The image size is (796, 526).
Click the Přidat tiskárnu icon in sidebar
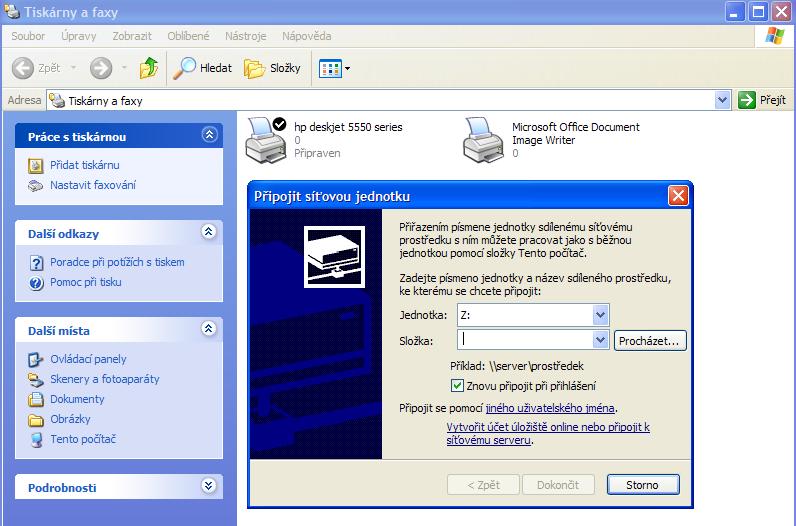coord(36,165)
